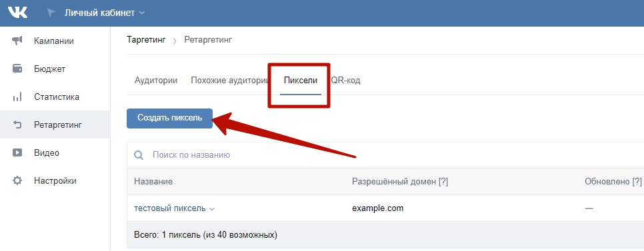Expand the тестовый пиксель chevron menu
644x251 pixels.
click(212, 209)
